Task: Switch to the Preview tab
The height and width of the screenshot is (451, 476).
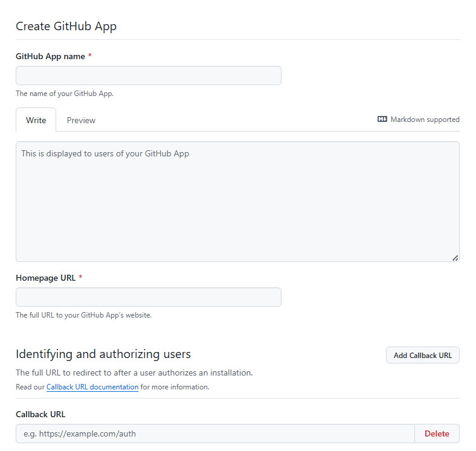Action: [81, 120]
